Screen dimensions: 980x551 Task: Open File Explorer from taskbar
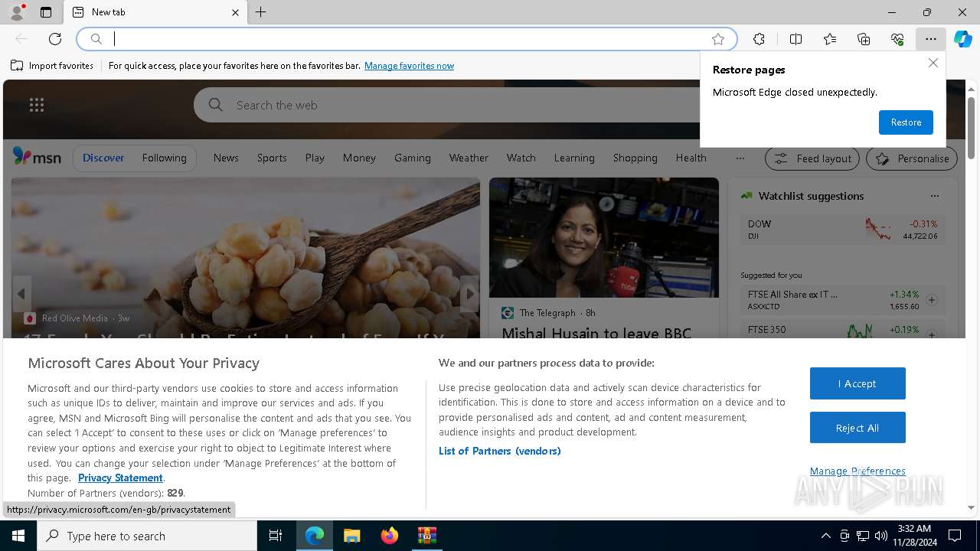coord(351,536)
